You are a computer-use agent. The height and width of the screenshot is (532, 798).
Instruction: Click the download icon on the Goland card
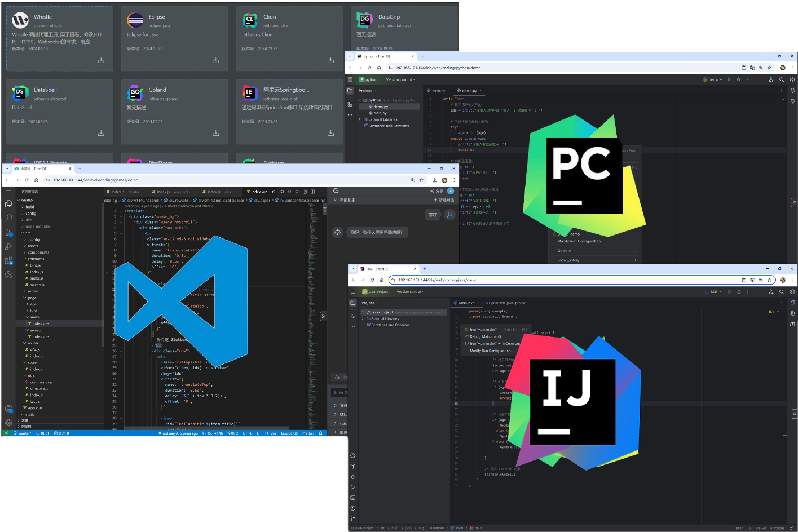pyautogui.click(x=215, y=133)
